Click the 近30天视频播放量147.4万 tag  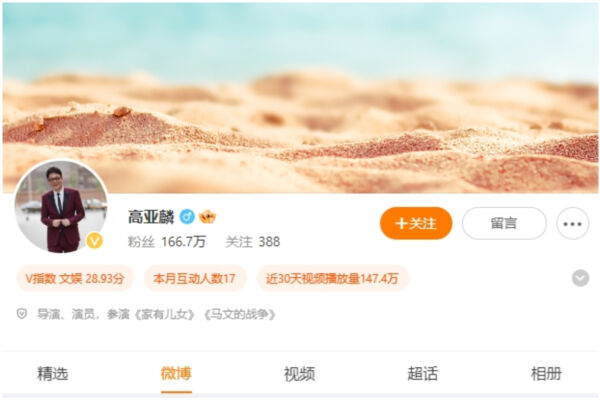tap(333, 278)
